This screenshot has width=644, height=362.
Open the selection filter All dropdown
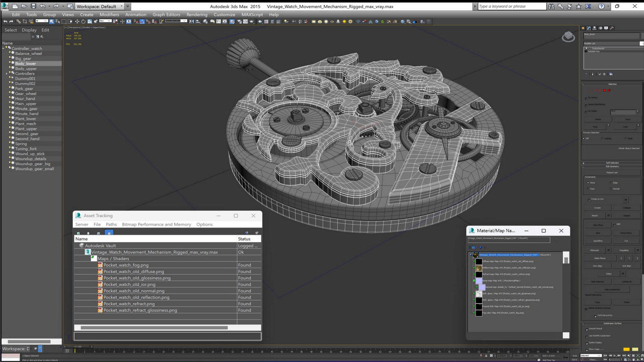[x=42, y=21]
